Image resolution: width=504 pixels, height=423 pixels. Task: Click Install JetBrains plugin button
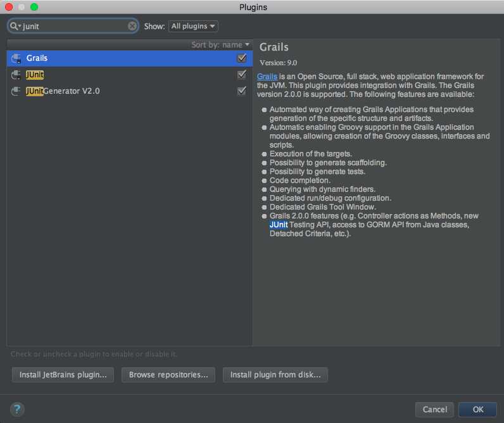tap(63, 375)
